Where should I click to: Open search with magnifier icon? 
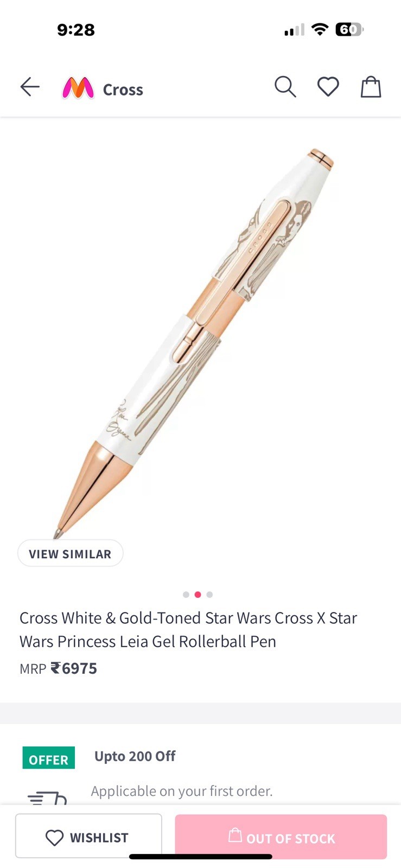pyautogui.click(x=285, y=87)
